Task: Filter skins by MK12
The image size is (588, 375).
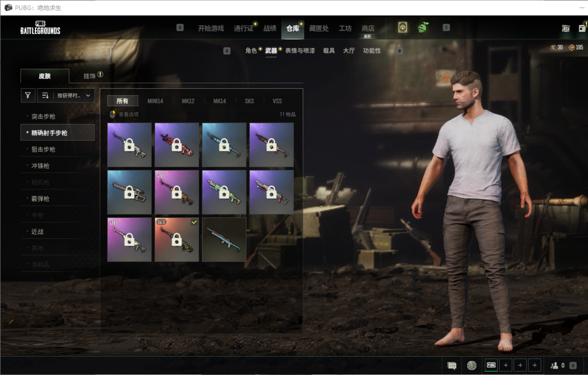Action: (188, 101)
